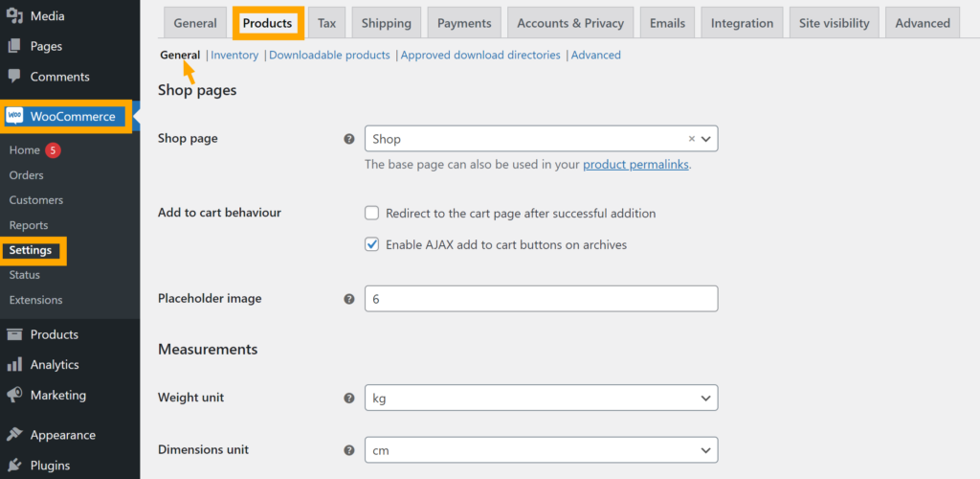Click the Appearance paintbrush icon

[14, 435]
